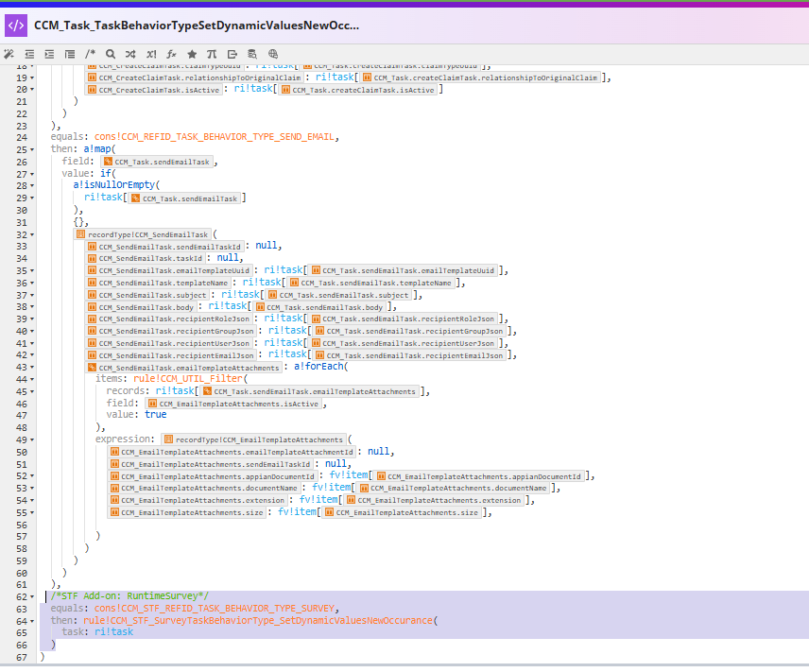Click the x! toolbar icon
Viewport: 809px width, 672px height.
coord(151,54)
